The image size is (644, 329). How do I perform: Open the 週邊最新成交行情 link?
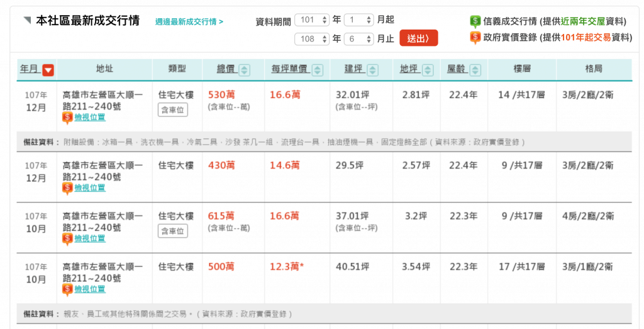(x=189, y=22)
